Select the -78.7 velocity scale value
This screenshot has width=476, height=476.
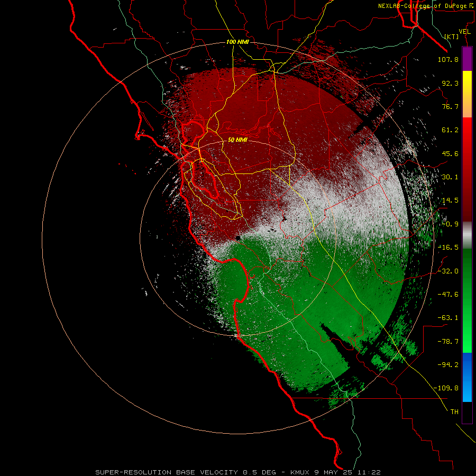pyautogui.click(x=448, y=342)
